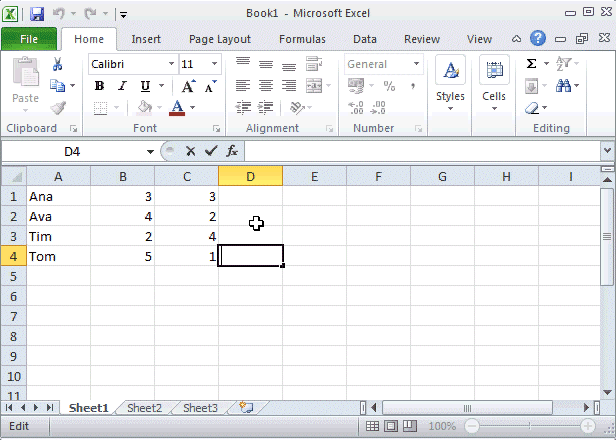Click the AutoSum sigma icon
The width and height of the screenshot is (616, 440).
(x=532, y=63)
